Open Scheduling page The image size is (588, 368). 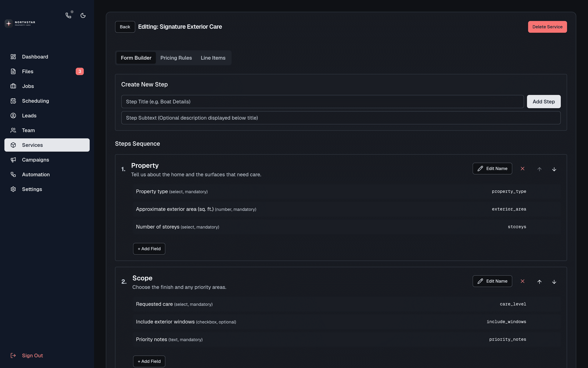coord(47,101)
